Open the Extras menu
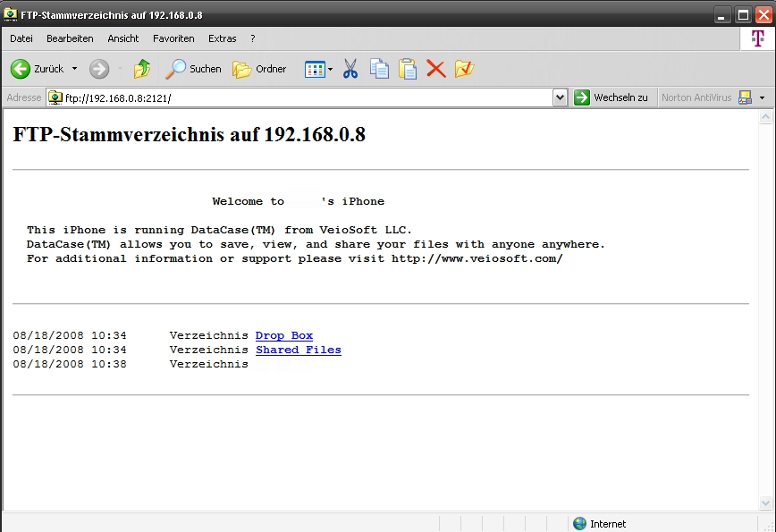This screenshot has width=776, height=532. (x=222, y=38)
